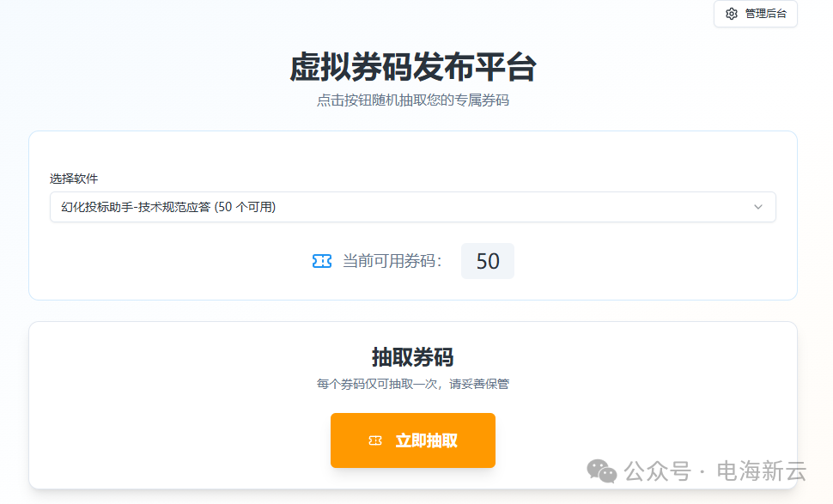Select 幻化投标助手-技术规范应答 from the combo box
The image size is (833, 504).
click(x=412, y=206)
